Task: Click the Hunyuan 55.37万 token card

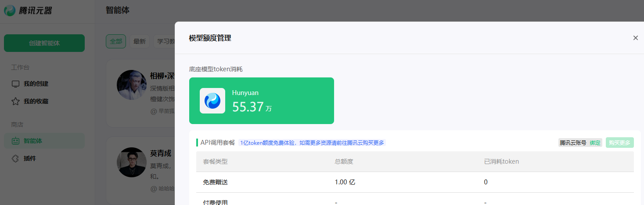Action: pyautogui.click(x=262, y=101)
